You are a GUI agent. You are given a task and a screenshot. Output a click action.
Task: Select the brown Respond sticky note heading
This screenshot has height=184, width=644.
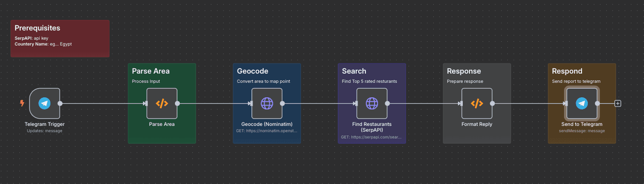click(x=567, y=71)
